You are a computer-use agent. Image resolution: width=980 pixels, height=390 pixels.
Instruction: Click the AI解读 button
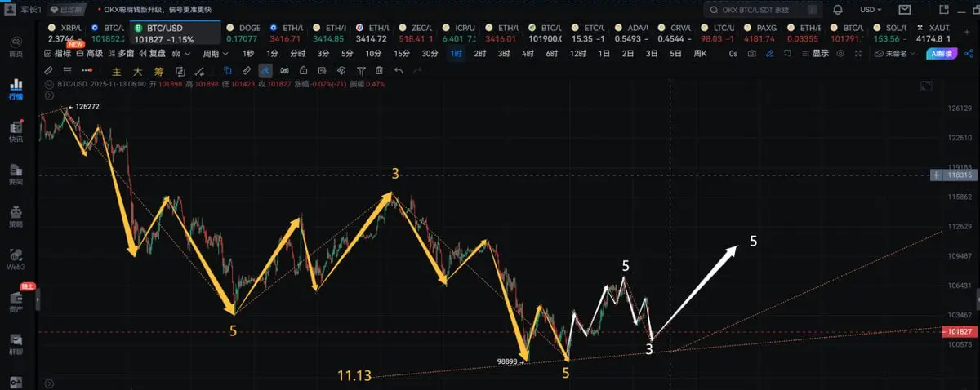point(941,53)
